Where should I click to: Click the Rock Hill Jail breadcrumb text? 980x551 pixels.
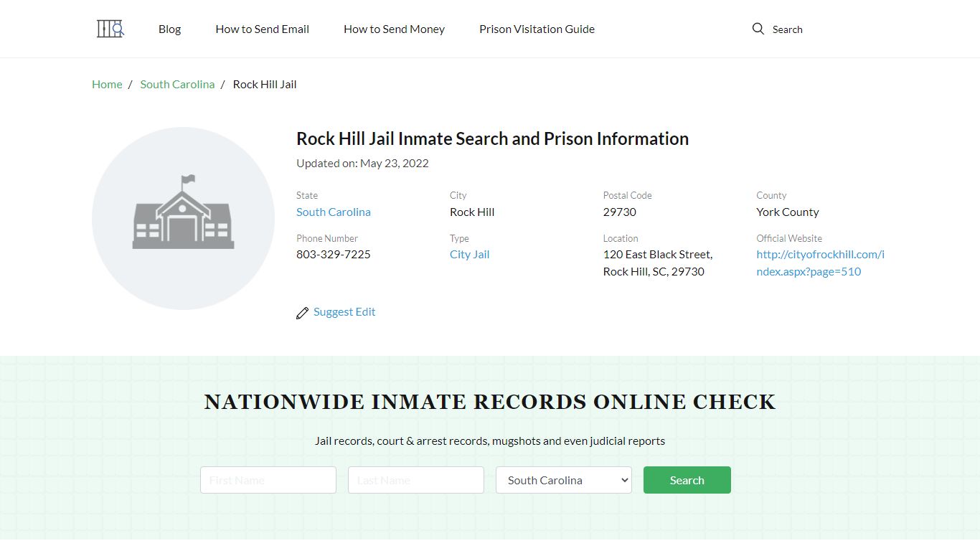pos(265,84)
